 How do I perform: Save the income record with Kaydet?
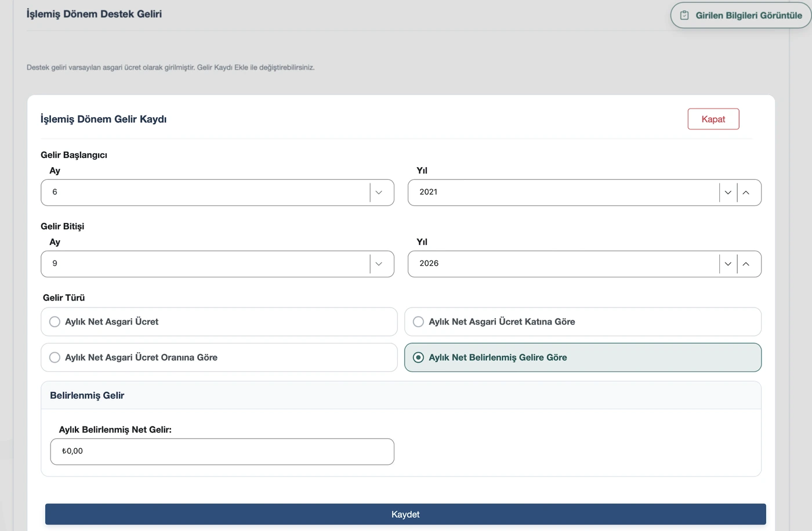[405, 514]
